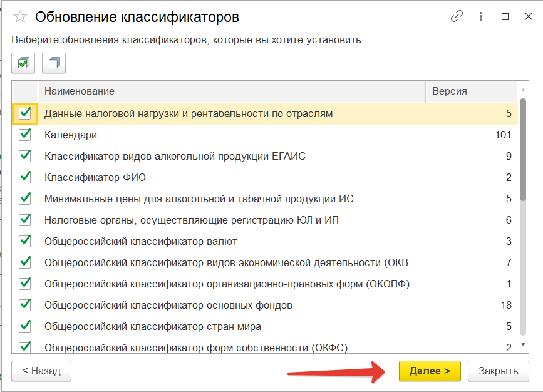The width and height of the screenshot is (543, 392).
Task: Go back with Назад button
Action: [x=41, y=371]
